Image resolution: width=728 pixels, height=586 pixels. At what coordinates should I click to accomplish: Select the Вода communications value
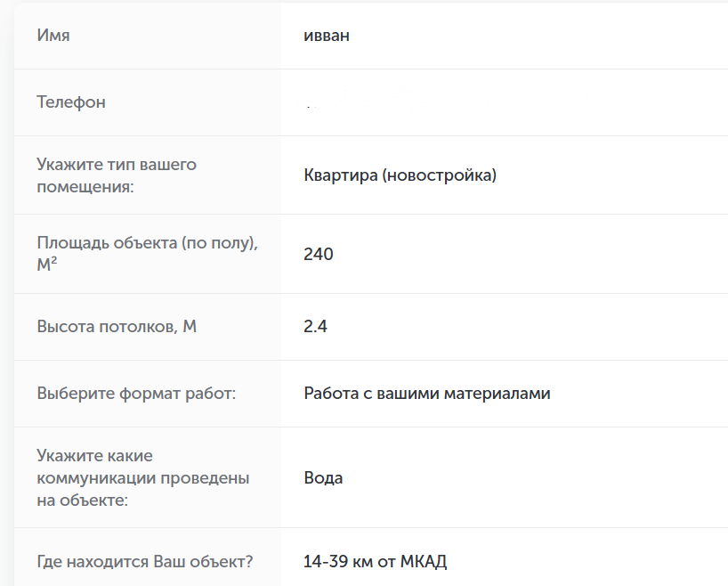[323, 478]
